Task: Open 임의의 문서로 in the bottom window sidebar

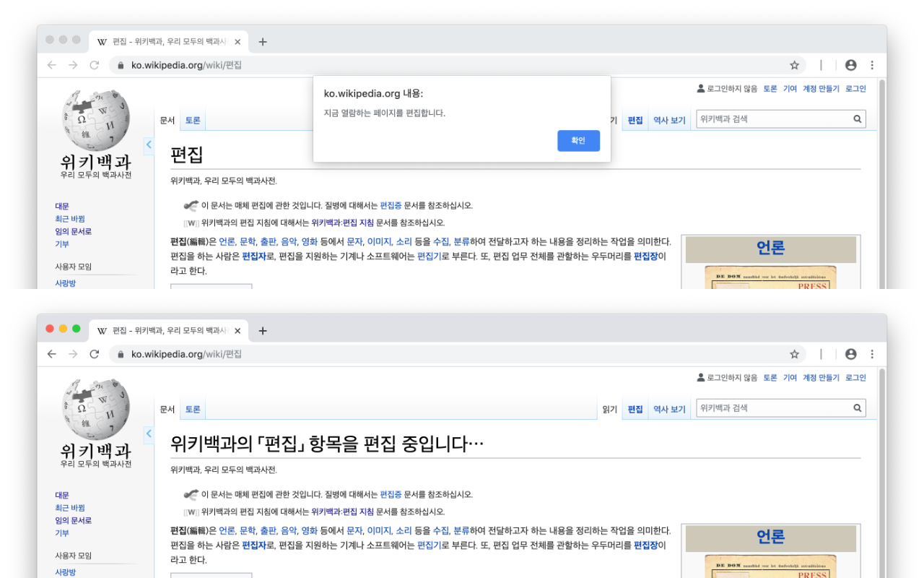Action: pyautogui.click(x=74, y=520)
